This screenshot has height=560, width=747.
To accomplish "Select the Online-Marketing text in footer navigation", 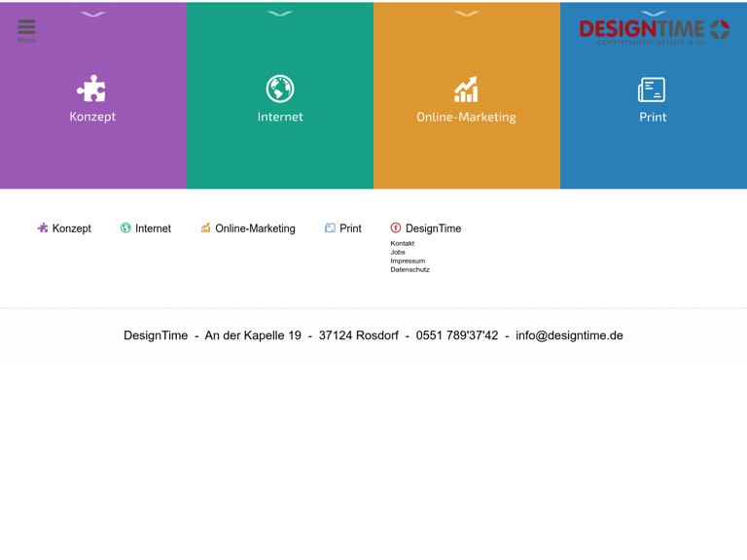I will click(x=255, y=228).
